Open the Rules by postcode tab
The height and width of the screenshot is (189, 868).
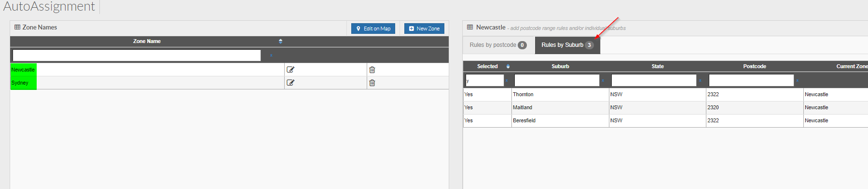[498, 45]
